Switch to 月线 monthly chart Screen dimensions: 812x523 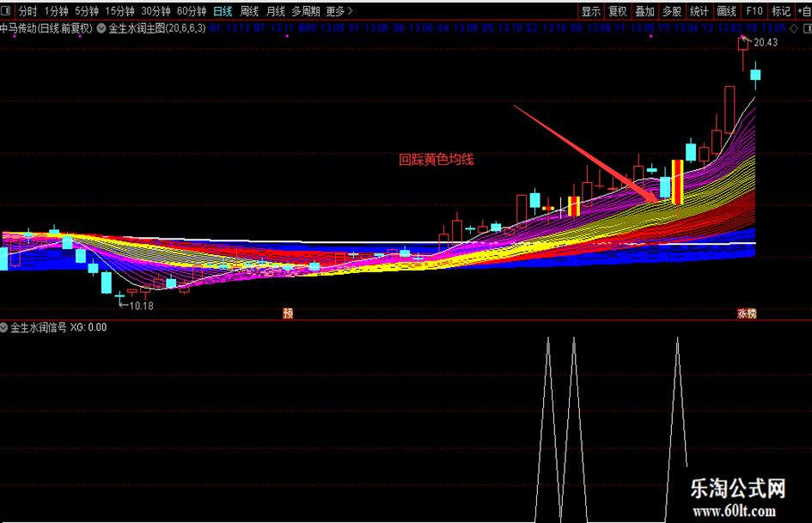pyautogui.click(x=276, y=11)
